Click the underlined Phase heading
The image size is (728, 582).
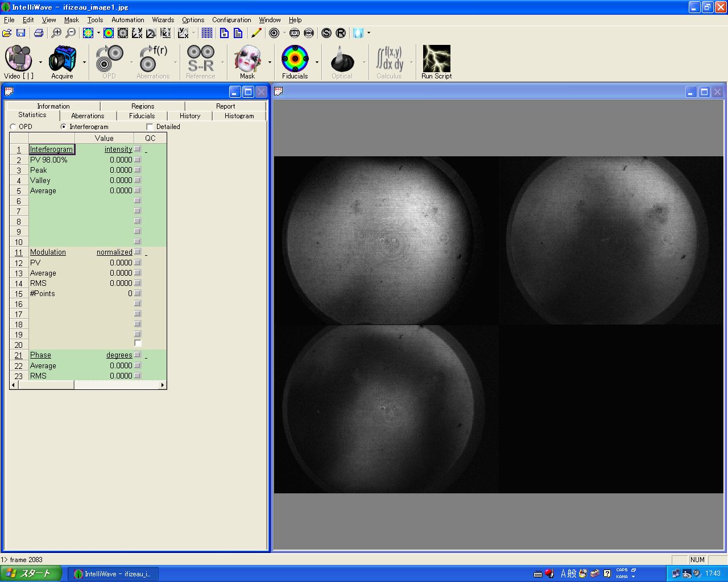pos(40,355)
